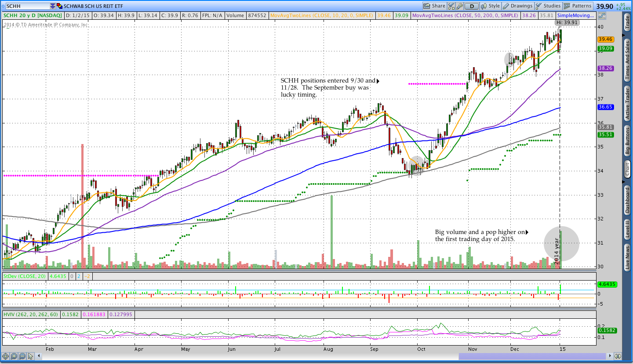This screenshot has width=633, height=364.
Task: Open the Style menu
Action: coord(491,6)
